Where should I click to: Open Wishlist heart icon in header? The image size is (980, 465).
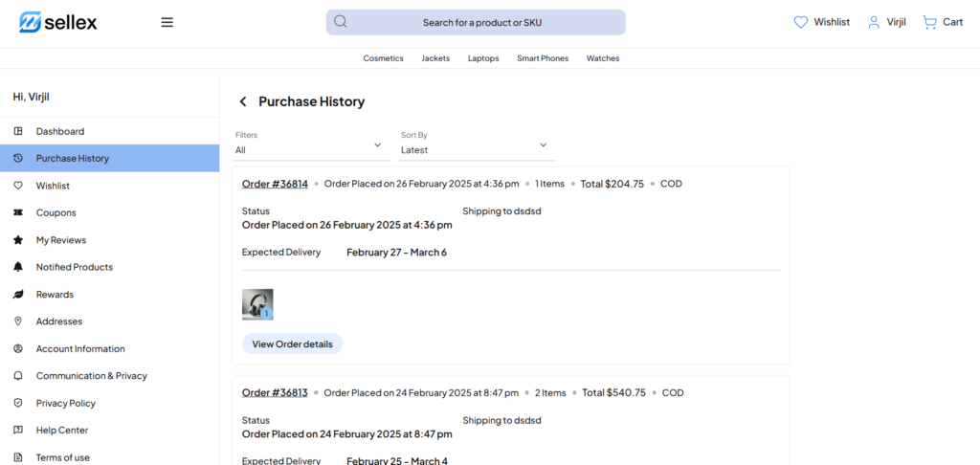tap(801, 22)
